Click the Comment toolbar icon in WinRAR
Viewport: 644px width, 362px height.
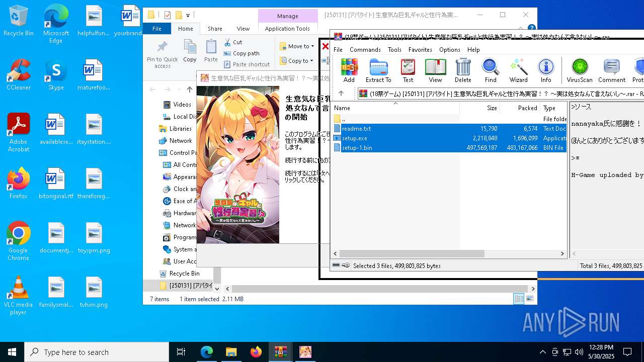pos(612,70)
